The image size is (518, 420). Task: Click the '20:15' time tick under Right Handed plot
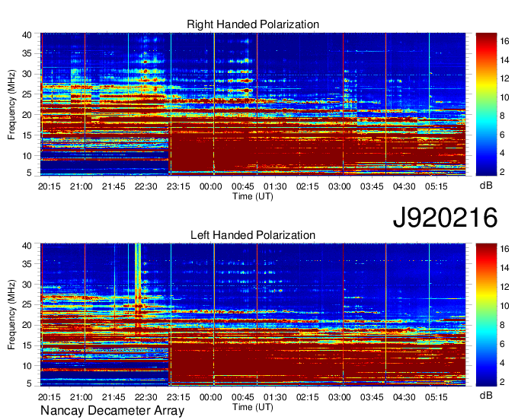(50, 186)
